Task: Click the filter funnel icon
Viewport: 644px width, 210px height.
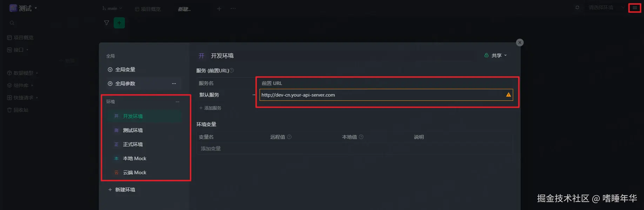Action: [x=107, y=23]
